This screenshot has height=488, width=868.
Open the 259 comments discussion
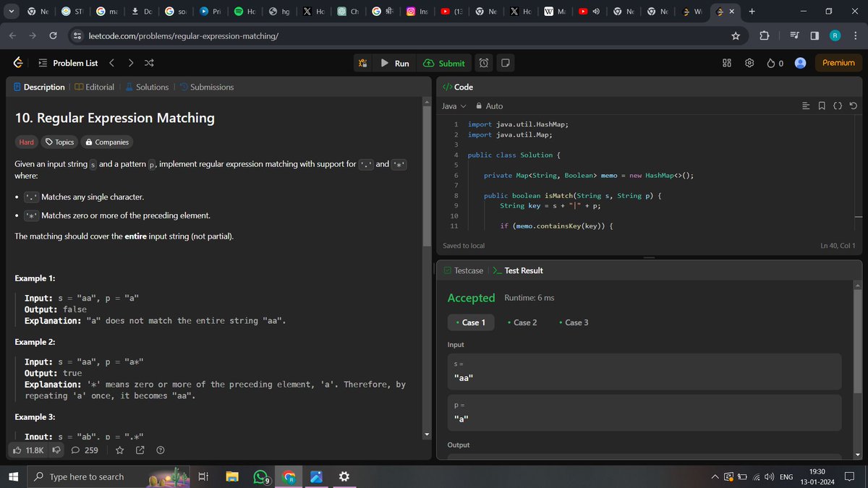point(85,450)
